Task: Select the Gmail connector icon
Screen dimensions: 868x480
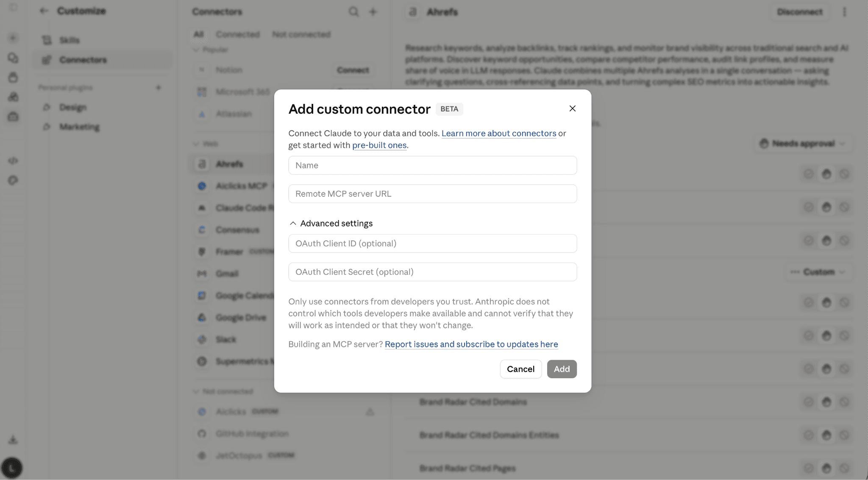Action: [202, 274]
